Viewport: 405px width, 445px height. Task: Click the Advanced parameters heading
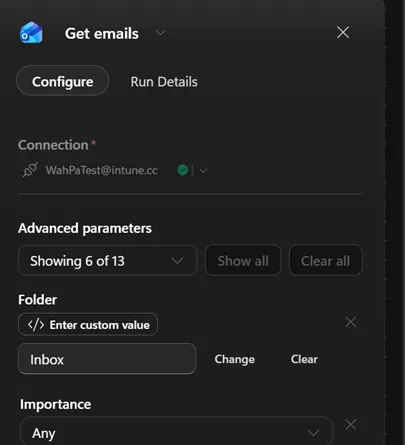click(x=85, y=228)
